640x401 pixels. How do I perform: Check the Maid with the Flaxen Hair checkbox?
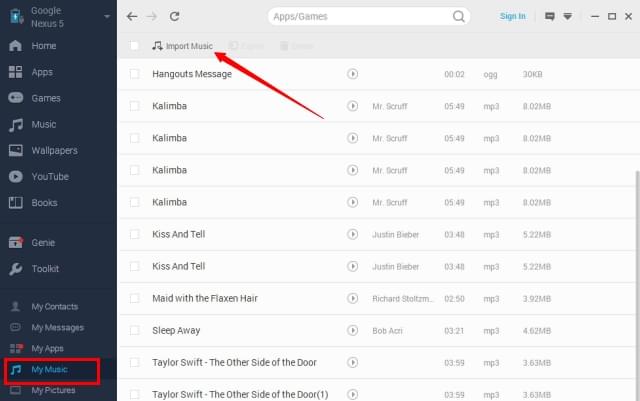pyautogui.click(x=134, y=299)
